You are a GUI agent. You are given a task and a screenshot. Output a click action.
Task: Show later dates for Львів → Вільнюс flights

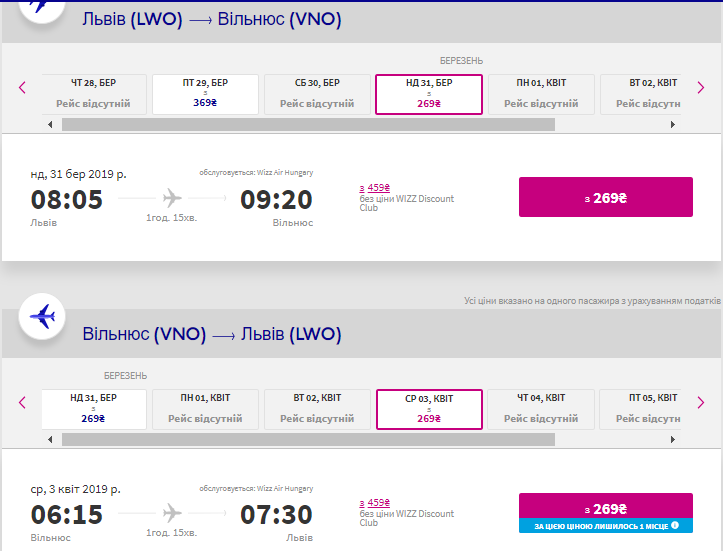point(701,87)
